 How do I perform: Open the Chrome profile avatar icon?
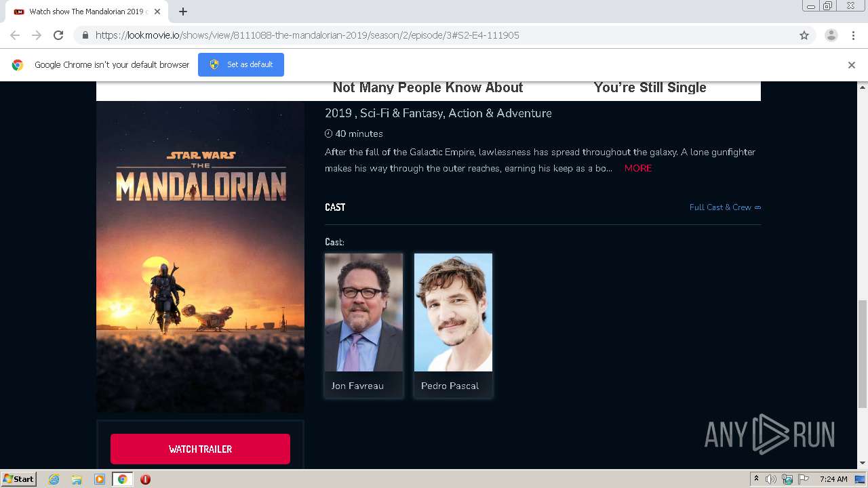[831, 35]
